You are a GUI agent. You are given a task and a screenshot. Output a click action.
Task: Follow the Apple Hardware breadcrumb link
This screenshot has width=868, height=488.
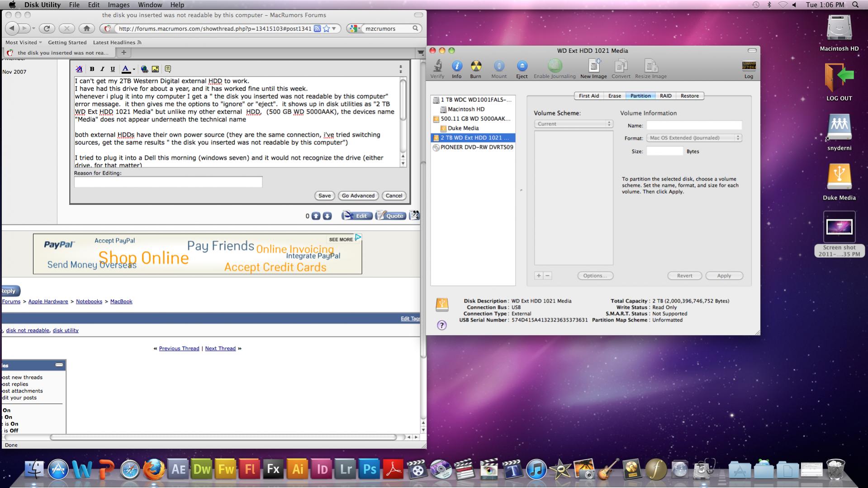tap(48, 302)
